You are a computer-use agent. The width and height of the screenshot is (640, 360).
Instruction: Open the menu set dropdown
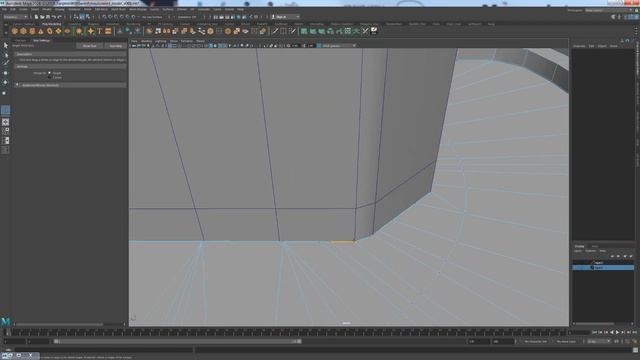[15, 17]
